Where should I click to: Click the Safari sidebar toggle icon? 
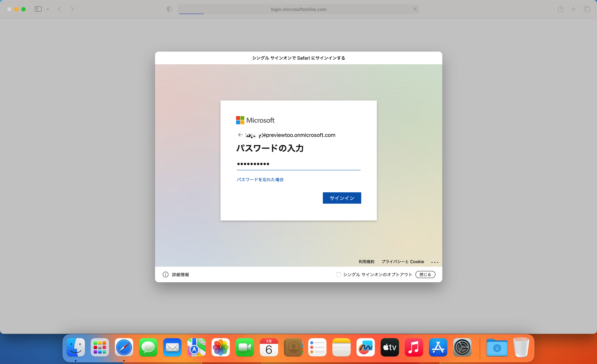38,9
